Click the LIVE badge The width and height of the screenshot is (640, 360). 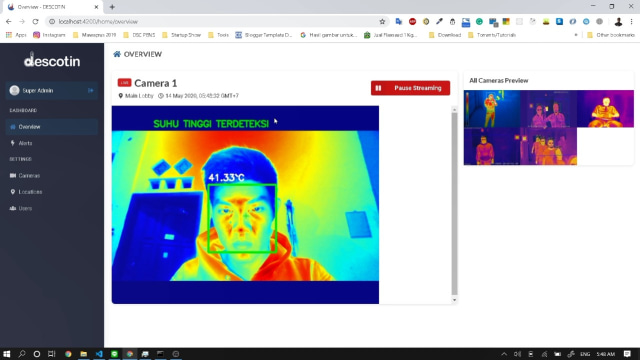coord(124,82)
